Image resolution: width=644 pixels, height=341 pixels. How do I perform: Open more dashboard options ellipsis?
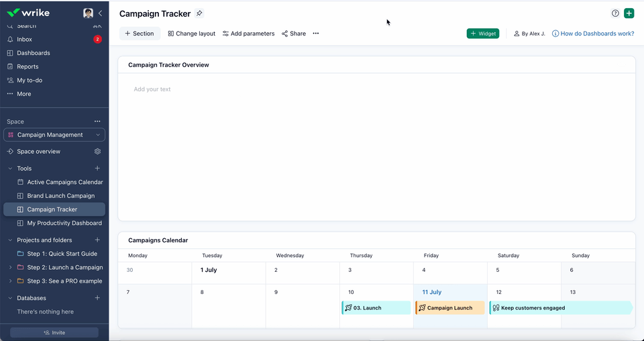[316, 34]
